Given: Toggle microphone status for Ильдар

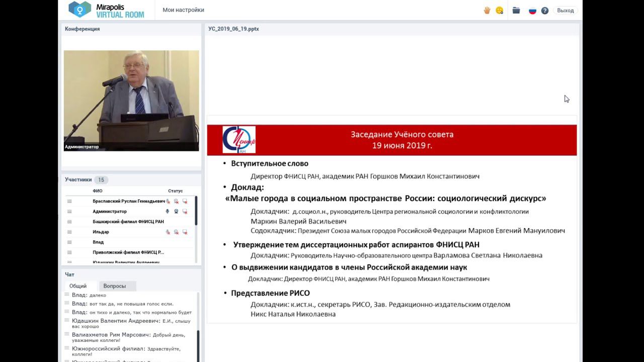Looking at the screenshot, I should click(x=168, y=232).
